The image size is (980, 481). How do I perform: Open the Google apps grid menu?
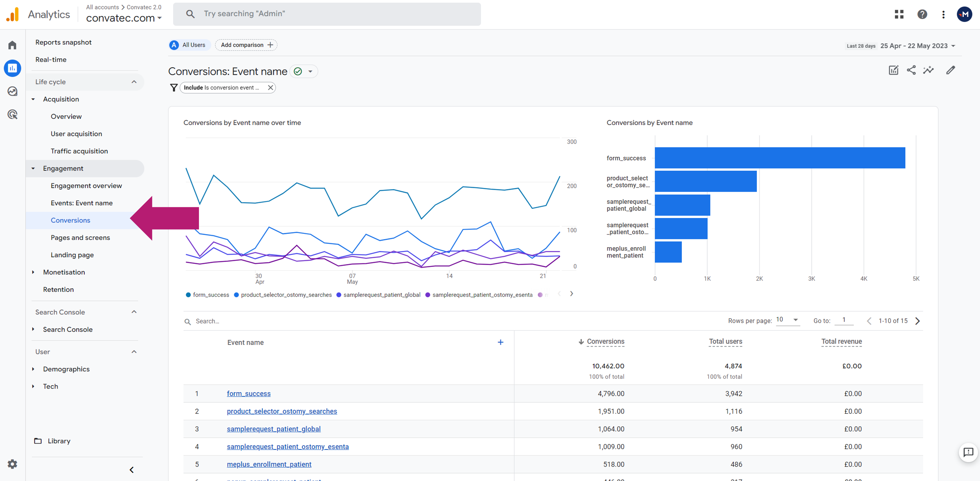[899, 14]
